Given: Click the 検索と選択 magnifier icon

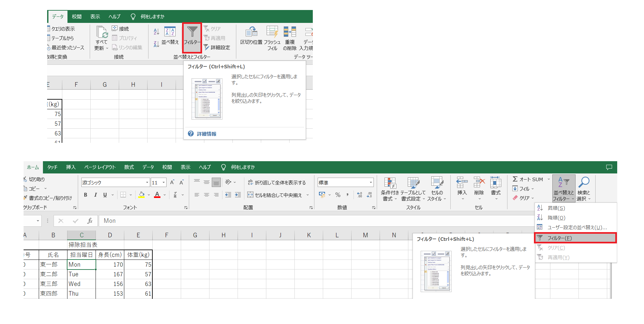Looking at the screenshot, I should 584,183.
